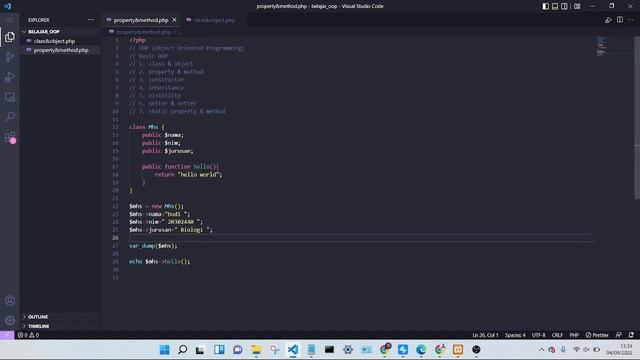
Task: Open Explorer panel More Actions ellipsis
Action: coord(91,20)
